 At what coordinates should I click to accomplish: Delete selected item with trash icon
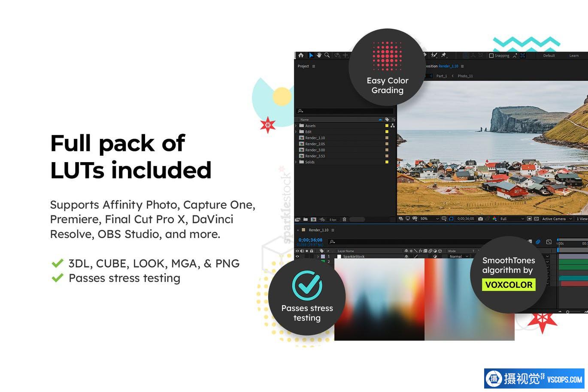tap(344, 220)
